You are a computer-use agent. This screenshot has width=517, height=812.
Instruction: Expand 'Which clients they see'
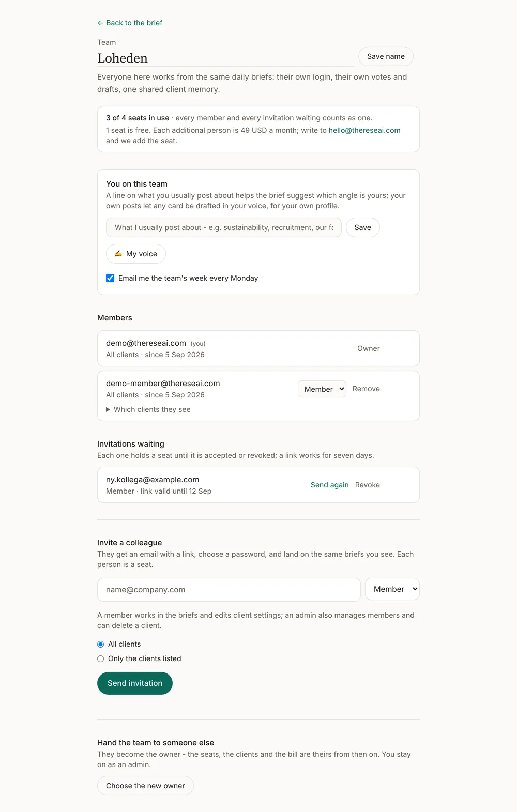tap(148, 409)
